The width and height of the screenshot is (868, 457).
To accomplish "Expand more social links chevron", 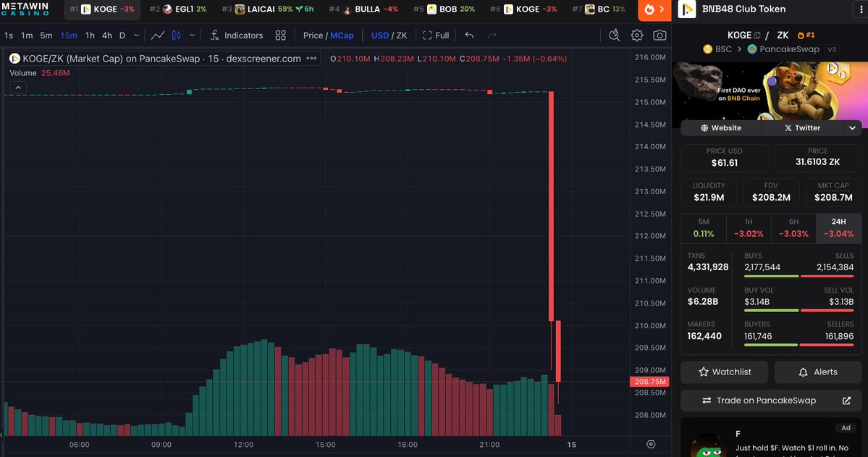I will 853,128.
